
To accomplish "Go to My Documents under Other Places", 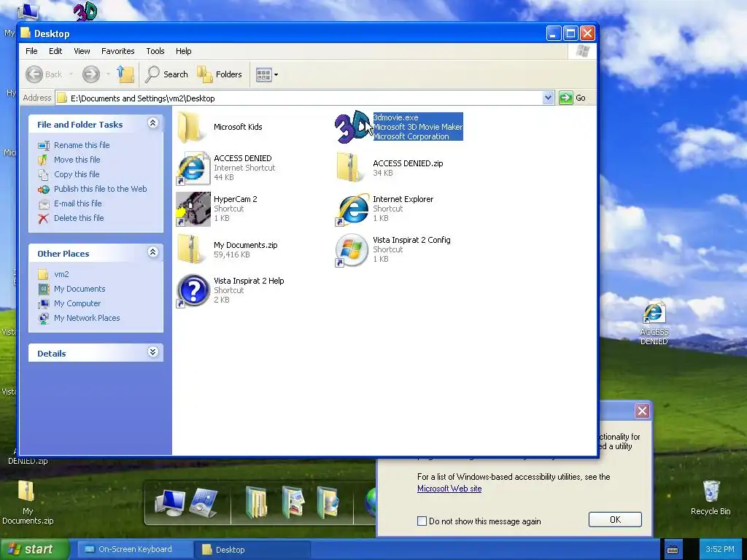I will click(71, 289).
